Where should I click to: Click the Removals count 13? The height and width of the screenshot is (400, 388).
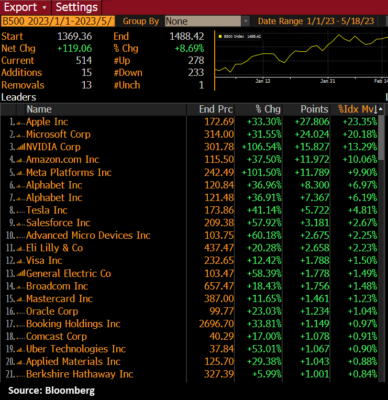(87, 85)
